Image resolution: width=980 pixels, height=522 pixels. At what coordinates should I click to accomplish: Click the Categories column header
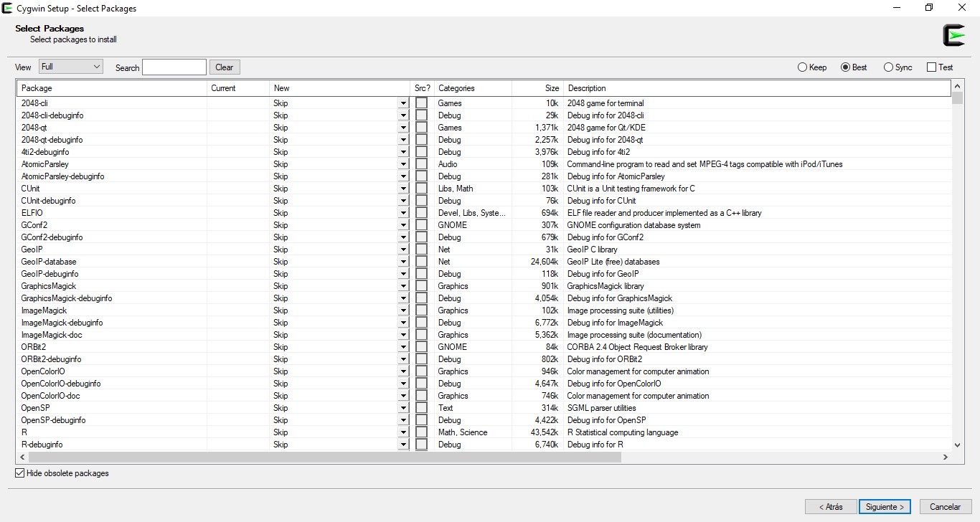point(473,88)
